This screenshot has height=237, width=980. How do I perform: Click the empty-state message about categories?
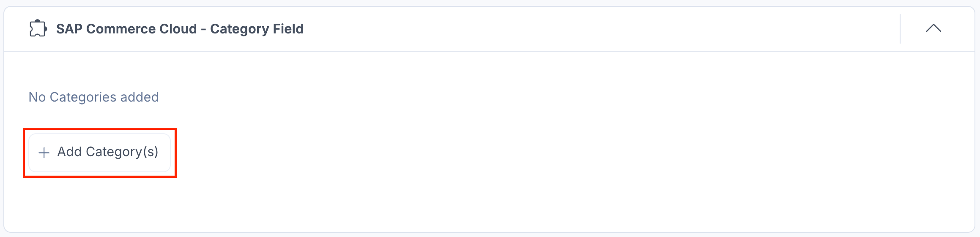[94, 97]
